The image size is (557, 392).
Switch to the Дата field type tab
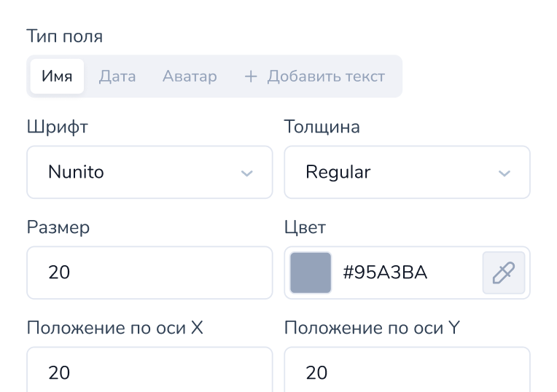(117, 77)
